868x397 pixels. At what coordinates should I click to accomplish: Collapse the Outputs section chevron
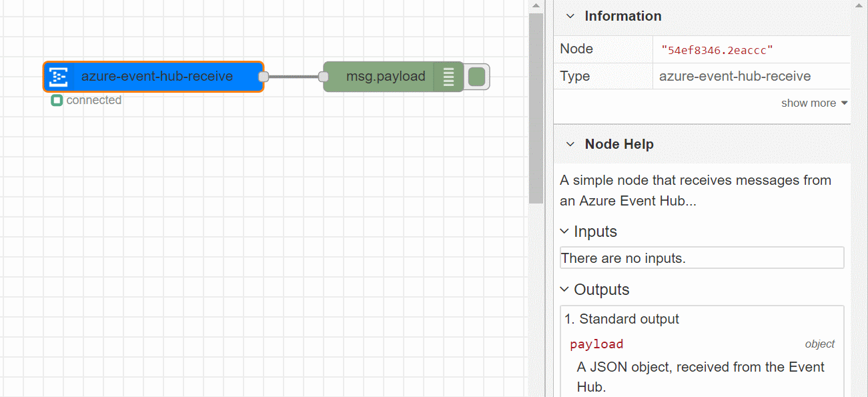[x=564, y=290]
